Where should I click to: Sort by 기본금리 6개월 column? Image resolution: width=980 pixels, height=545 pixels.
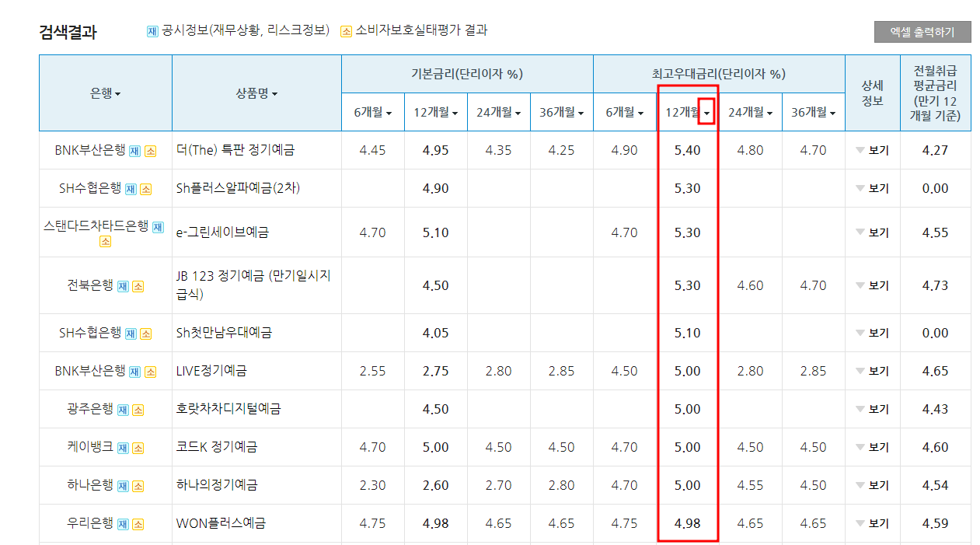coord(372,113)
